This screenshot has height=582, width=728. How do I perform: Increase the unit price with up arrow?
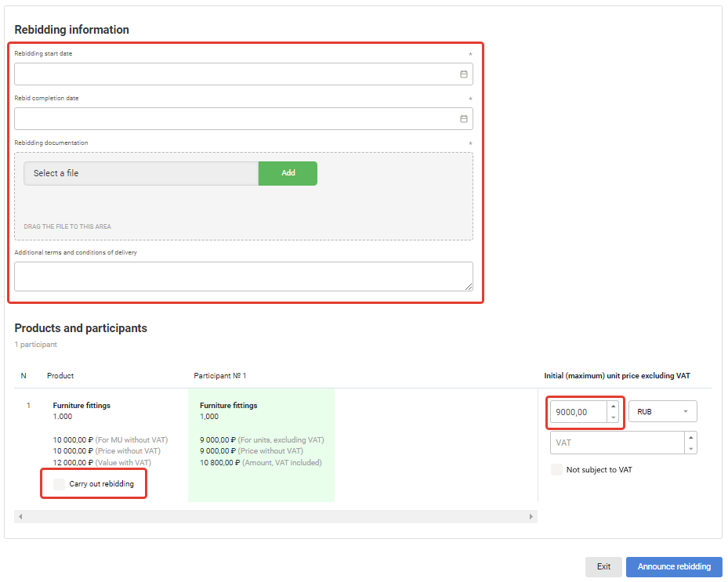pyautogui.click(x=613, y=406)
